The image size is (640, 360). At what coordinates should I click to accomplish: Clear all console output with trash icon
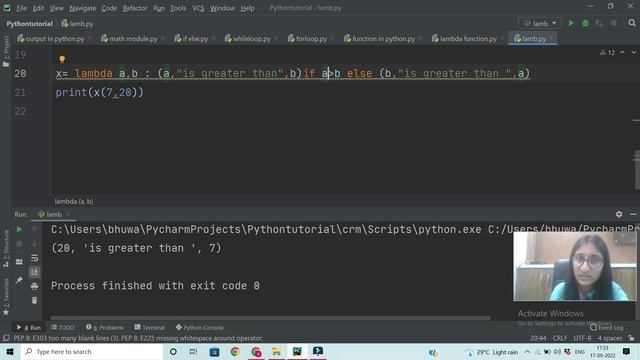click(35, 300)
